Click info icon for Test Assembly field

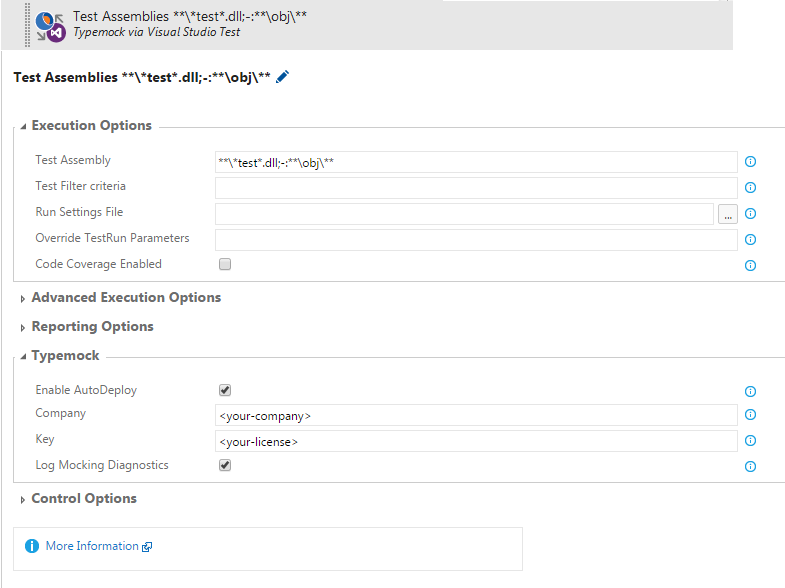(x=750, y=162)
